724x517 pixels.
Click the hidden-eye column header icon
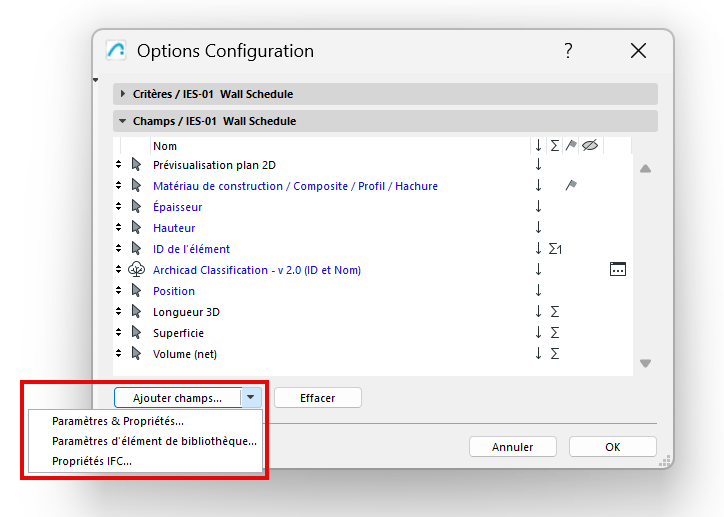pyautogui.click(x=590, y=146)
